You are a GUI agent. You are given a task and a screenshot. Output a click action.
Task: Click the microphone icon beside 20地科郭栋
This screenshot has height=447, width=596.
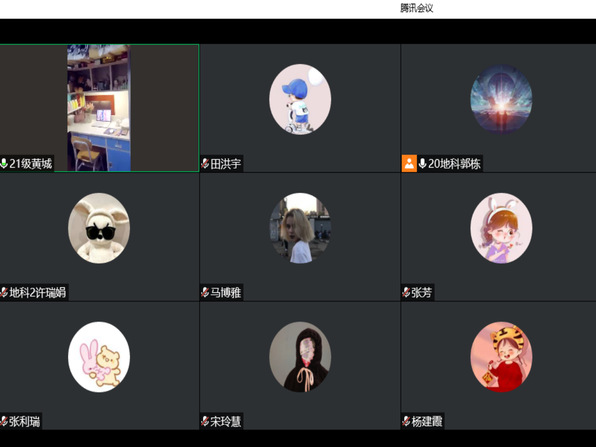coord(422,164)
